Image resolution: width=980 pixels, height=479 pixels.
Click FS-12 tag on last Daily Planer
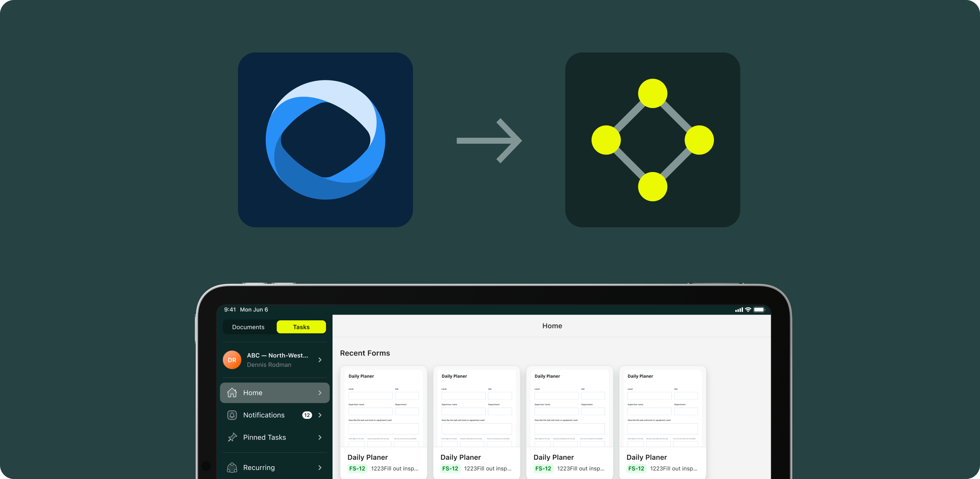point(636,469)
